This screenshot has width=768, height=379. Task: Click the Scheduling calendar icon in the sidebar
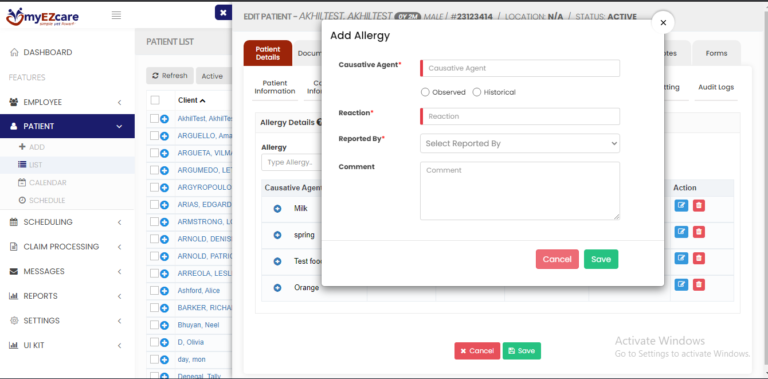tap(14, 222)
